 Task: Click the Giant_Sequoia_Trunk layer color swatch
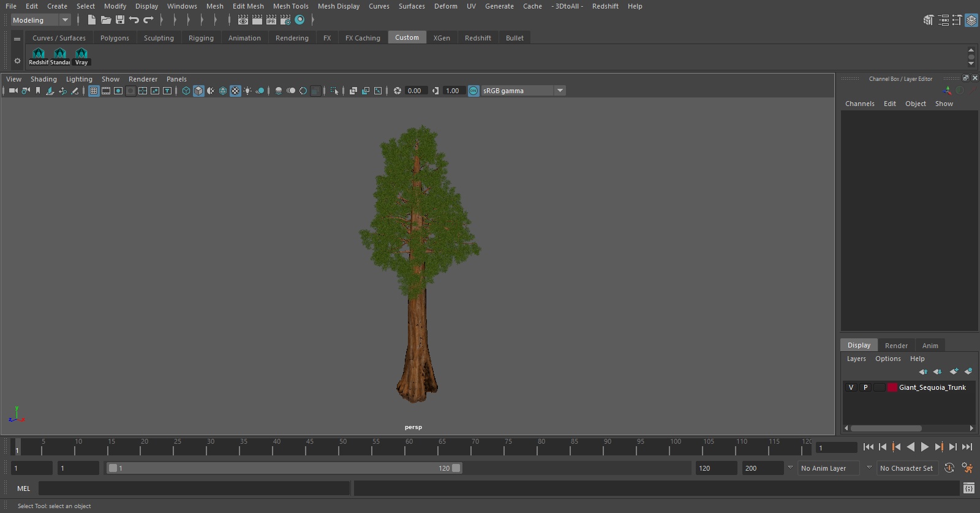(x=892, y=387)
